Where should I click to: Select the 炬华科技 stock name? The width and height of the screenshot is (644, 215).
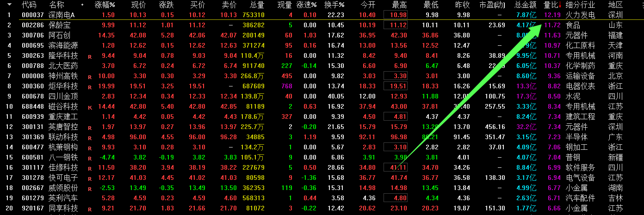pyautogui.click(x=64, y=86)
